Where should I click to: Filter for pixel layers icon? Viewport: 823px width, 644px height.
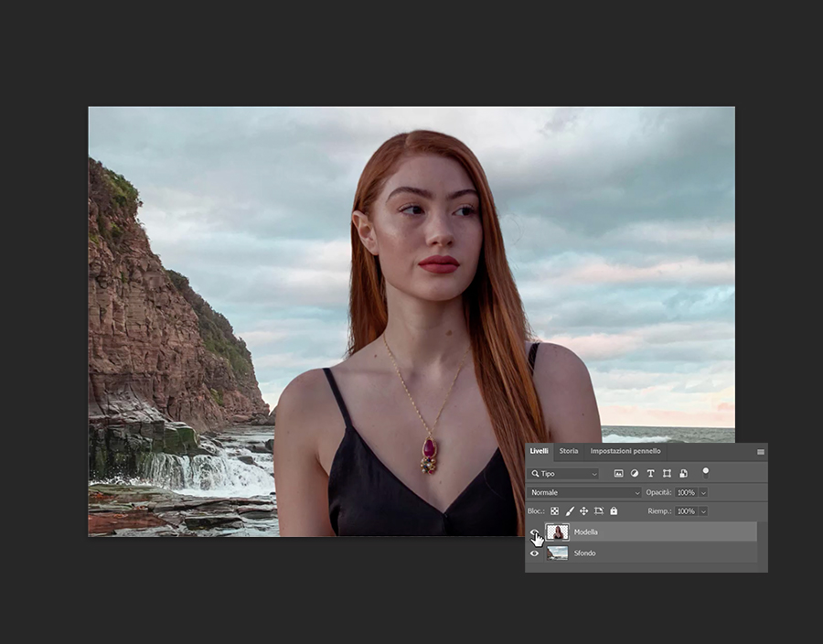(619, 474)
